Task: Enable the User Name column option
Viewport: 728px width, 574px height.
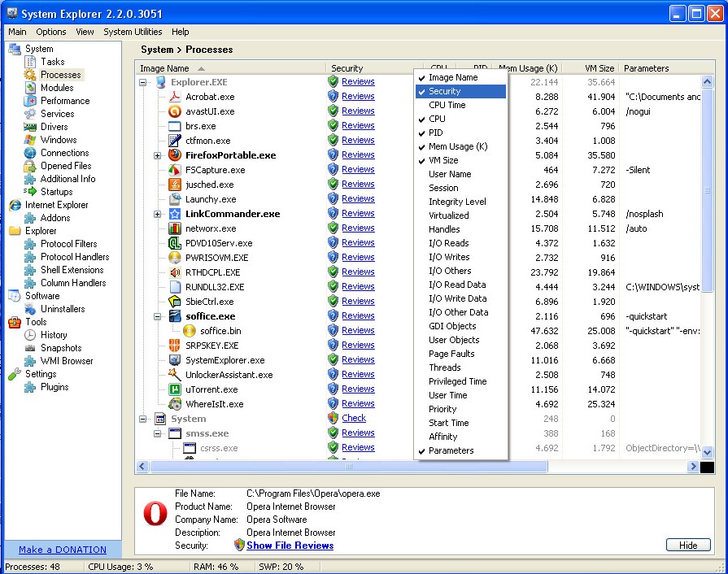Action: tap(450, 174)
